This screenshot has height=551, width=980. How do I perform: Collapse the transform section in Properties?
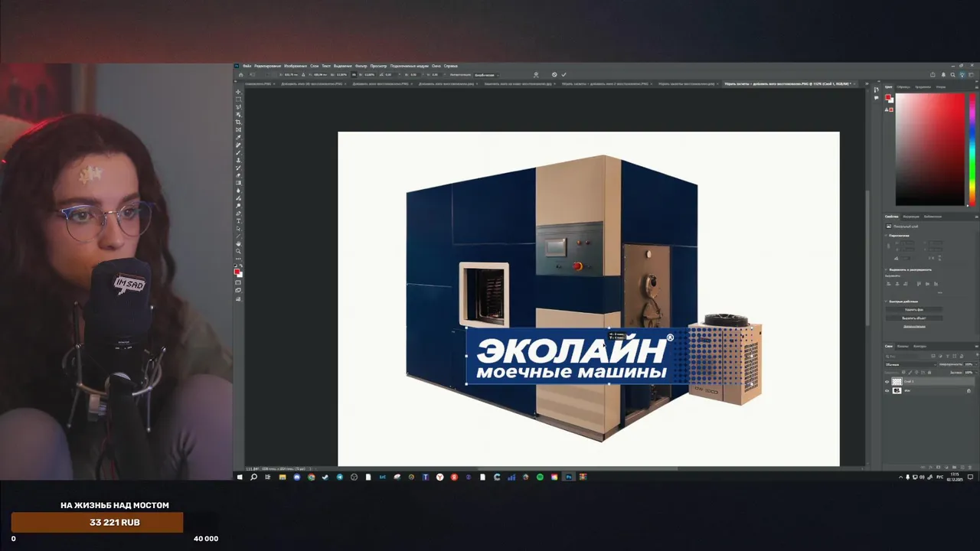tap(886, 236)
